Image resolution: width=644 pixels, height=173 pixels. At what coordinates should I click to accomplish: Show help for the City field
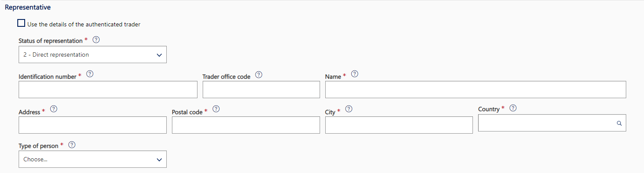[x=348, y=109]
